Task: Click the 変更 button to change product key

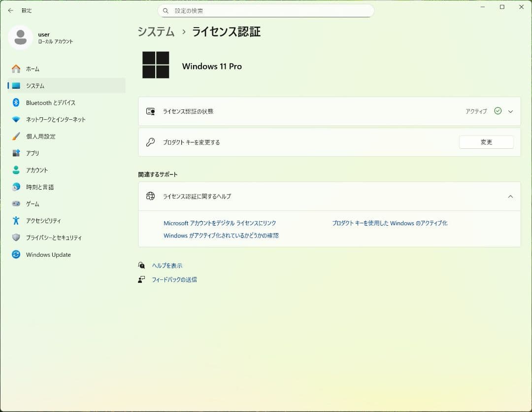Action: point(486,142)
